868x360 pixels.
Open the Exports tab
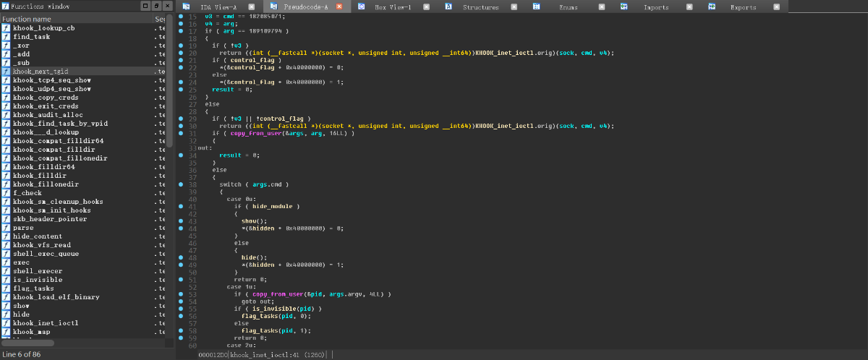click(x=743, y=7)
